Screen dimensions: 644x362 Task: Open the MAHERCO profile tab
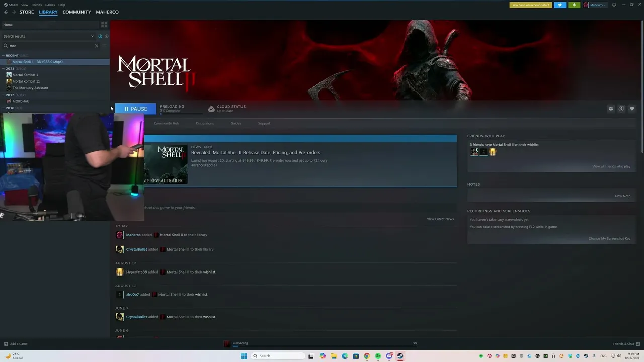click(x=107, y=12)
